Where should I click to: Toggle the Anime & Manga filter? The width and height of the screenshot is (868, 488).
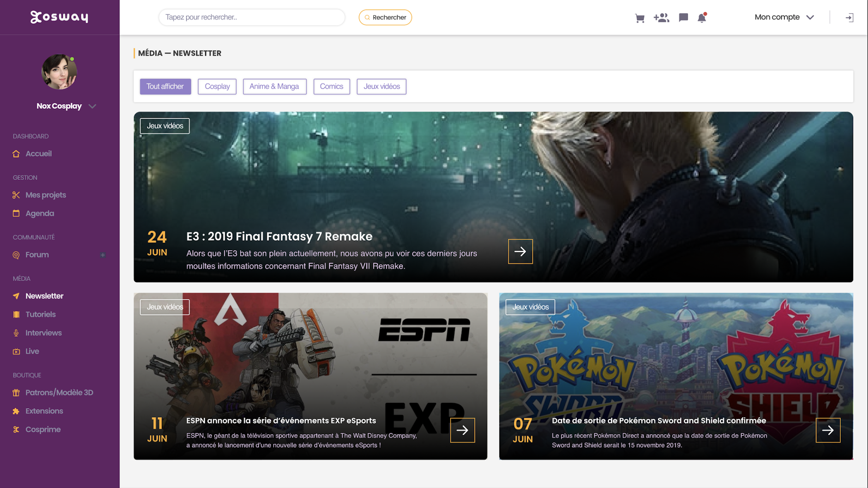click(274, 86)
